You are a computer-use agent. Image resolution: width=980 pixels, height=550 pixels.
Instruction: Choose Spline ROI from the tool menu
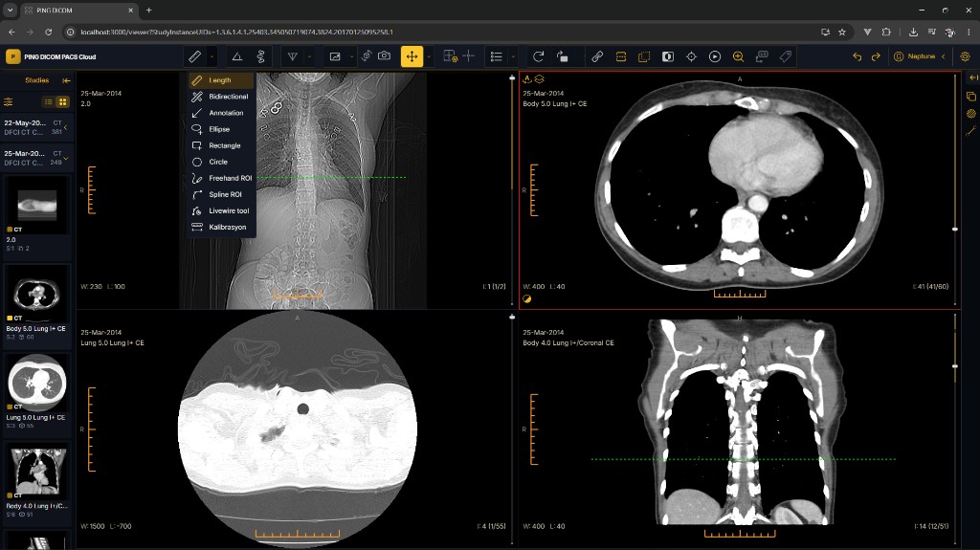221,194
